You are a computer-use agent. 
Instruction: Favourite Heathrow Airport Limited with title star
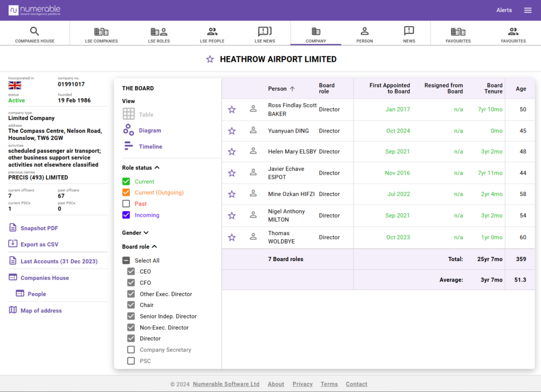(210, 59)
